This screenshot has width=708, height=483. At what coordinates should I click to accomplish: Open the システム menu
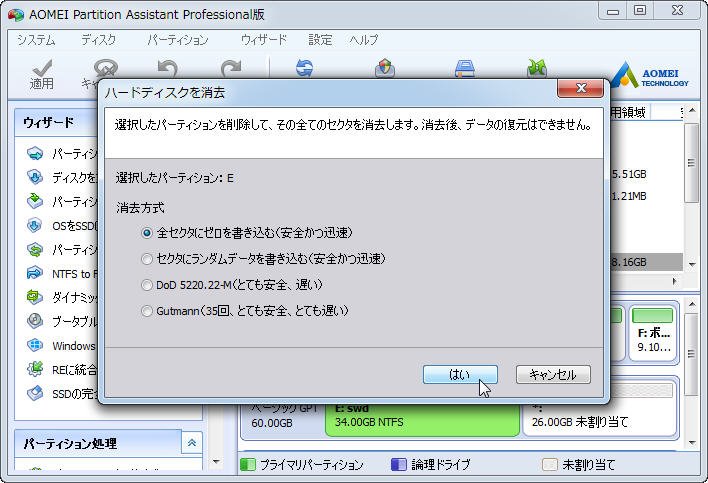[x=36, y=40]
